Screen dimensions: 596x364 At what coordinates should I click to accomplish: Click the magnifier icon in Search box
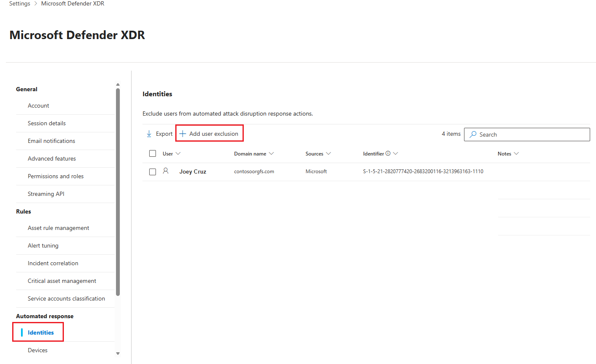[x=473, y=135]
